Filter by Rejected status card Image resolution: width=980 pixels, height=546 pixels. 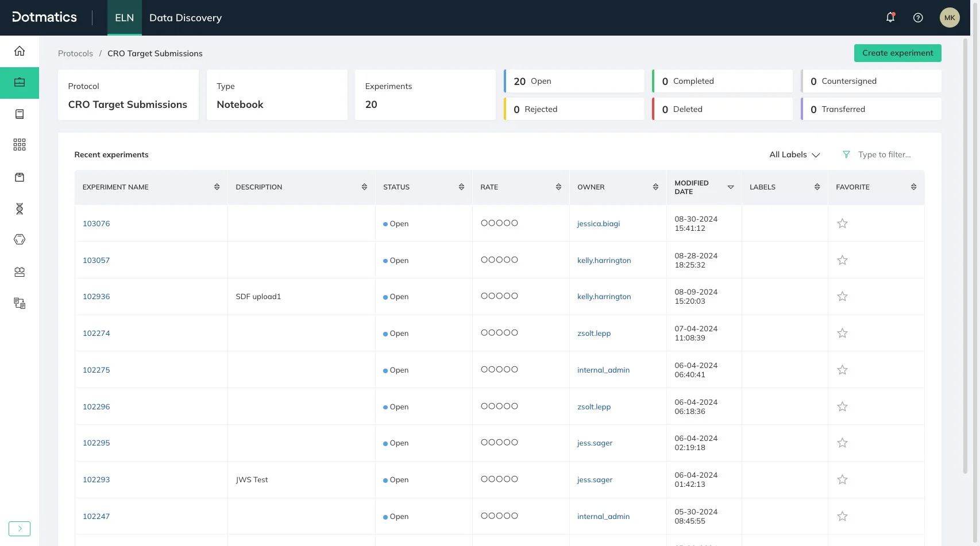[x=574, y=109]
